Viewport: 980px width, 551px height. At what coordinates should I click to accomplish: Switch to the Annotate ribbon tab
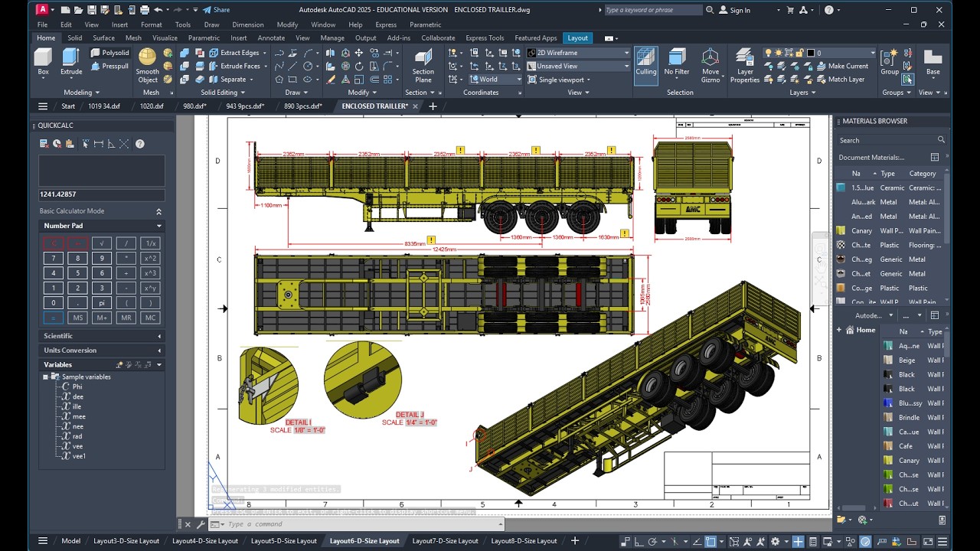coord(271,37)
